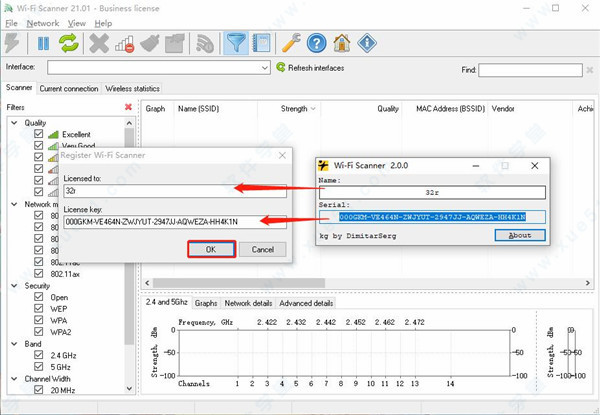Open settings with the wrench icon
This screenshot has height=415, width=600.
[292, 43]
